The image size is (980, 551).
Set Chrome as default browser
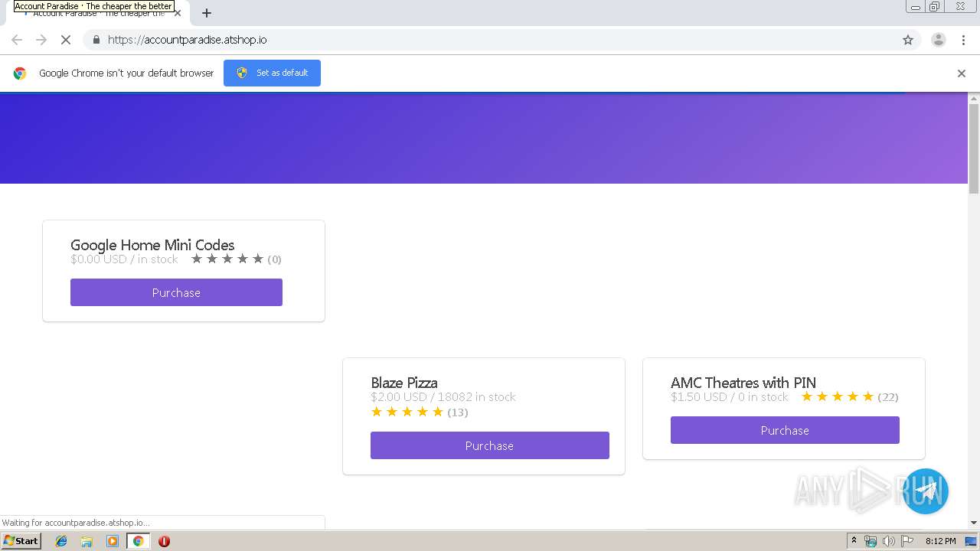point(272,73)
